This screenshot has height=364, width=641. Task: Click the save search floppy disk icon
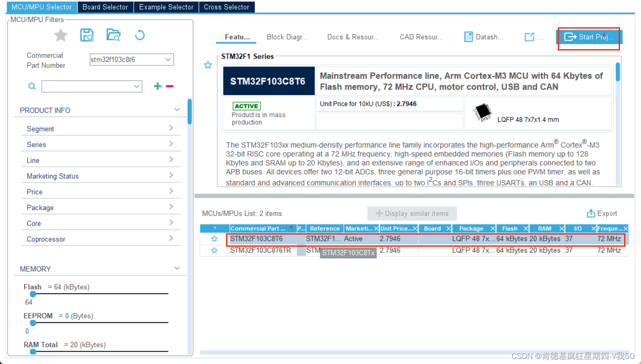click(87, 35)
